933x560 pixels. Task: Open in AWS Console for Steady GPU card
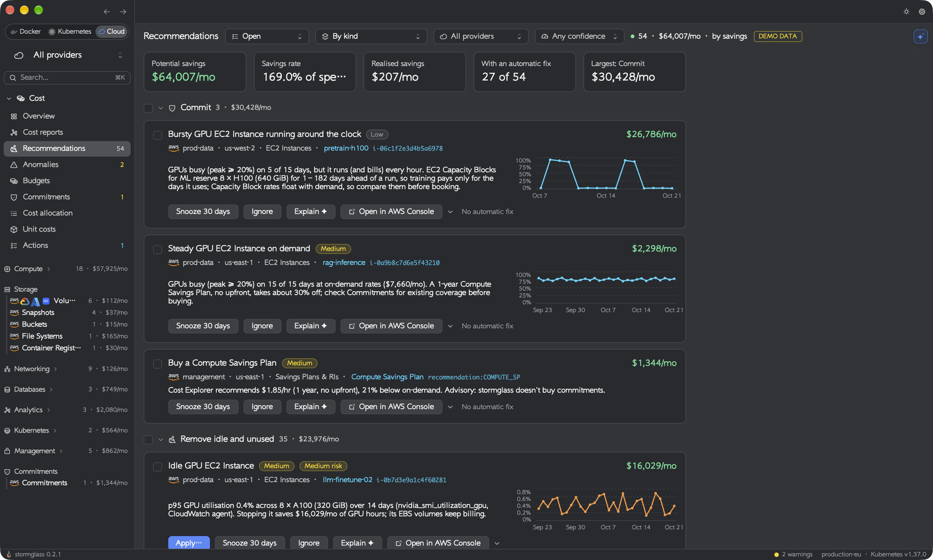click(391, 326)
